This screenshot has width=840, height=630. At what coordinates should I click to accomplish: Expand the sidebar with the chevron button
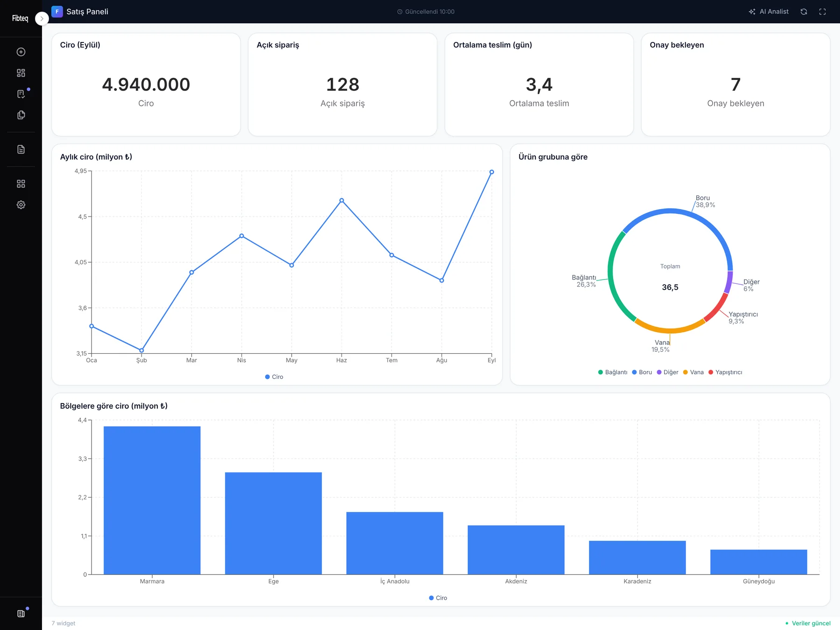coord(42,19)
